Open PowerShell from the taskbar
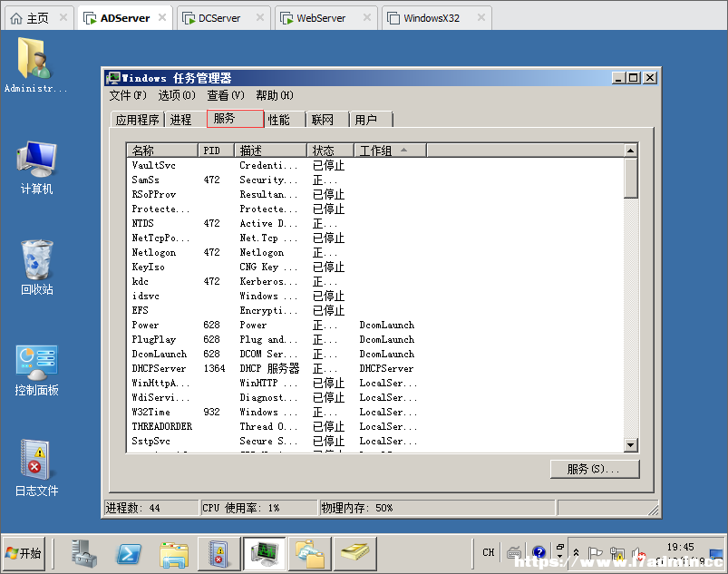 tap(129, 553)
